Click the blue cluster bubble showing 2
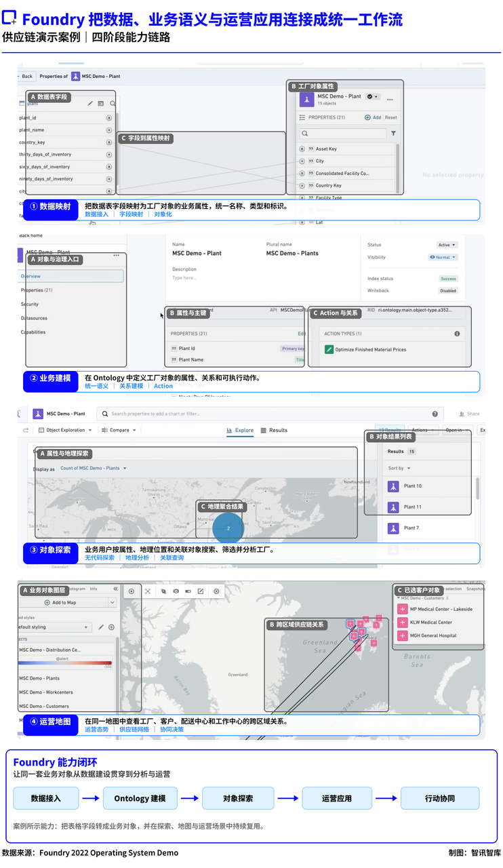Image resolution: width=503 pixels, height=868 pixels. pyautogui.click(x=228, y=528)
